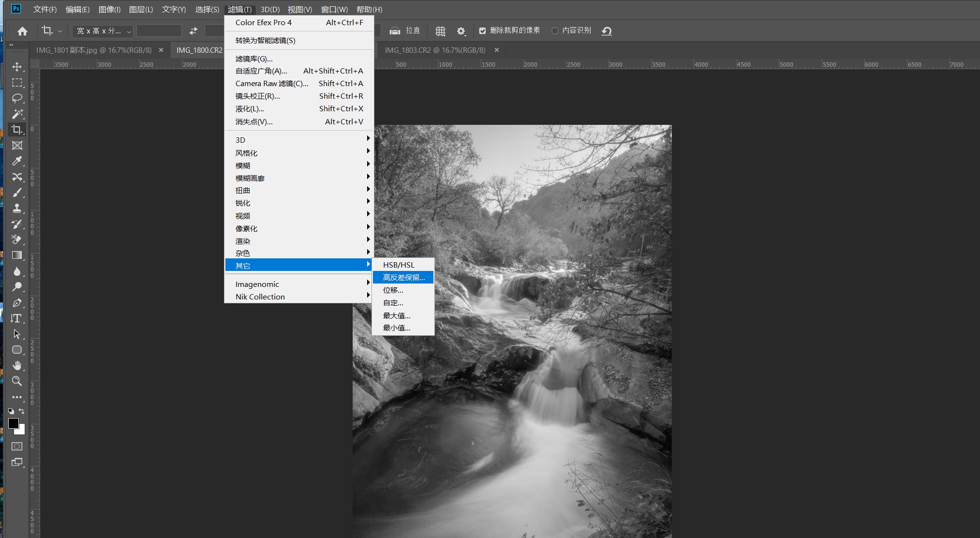
Task: Click the 拉直 straighten button
Action: point(405,30)
